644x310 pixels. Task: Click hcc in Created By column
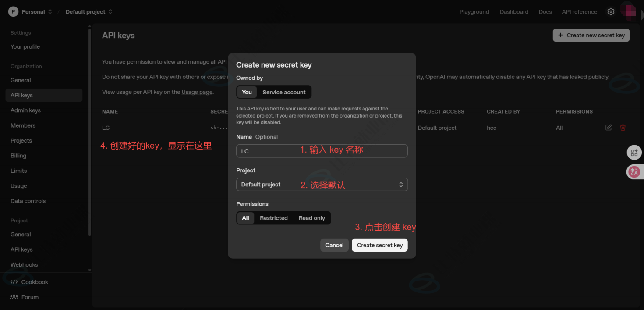(x=492, y=128)
